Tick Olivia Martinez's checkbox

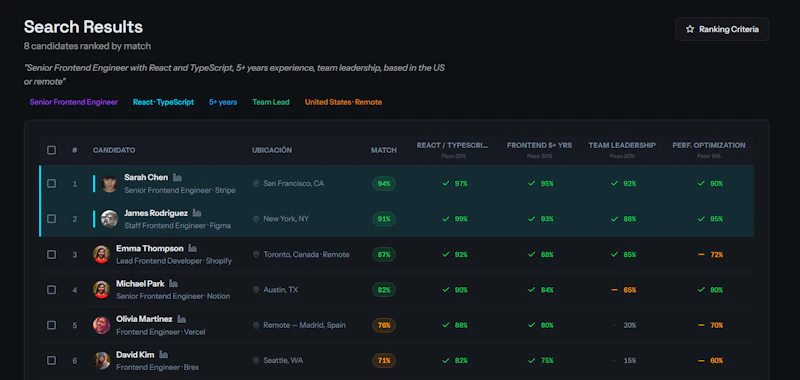coord(52,325)
